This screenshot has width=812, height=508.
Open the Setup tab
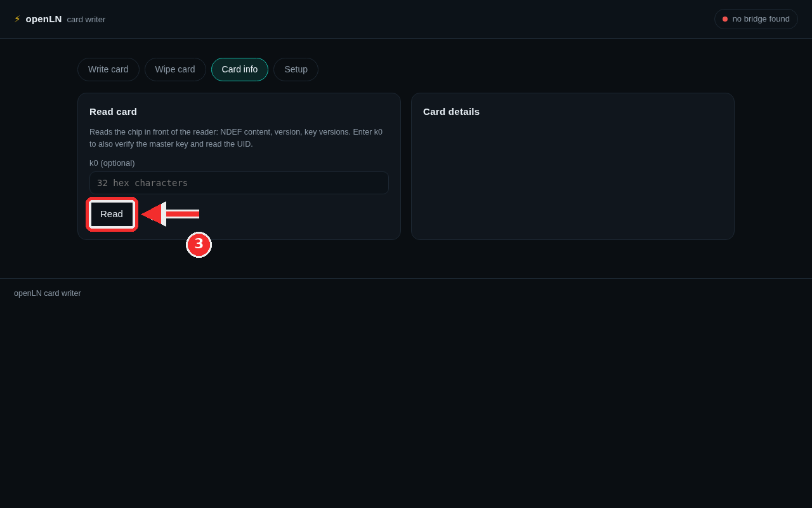tap(296, 69)
